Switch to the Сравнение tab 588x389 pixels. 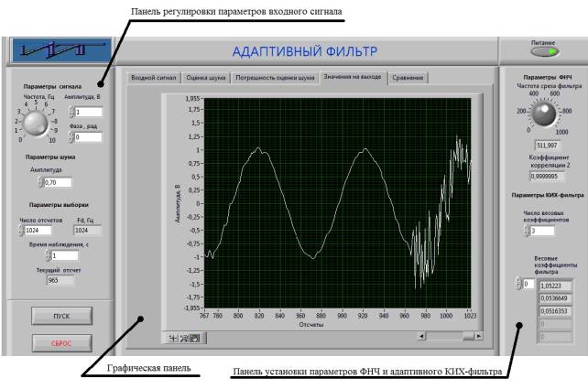408,78
